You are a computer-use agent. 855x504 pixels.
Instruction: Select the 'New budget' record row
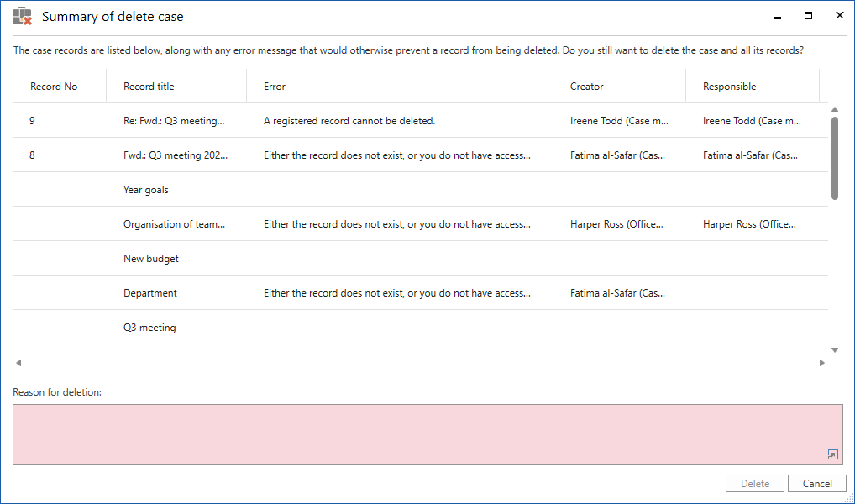click(421, 258)
